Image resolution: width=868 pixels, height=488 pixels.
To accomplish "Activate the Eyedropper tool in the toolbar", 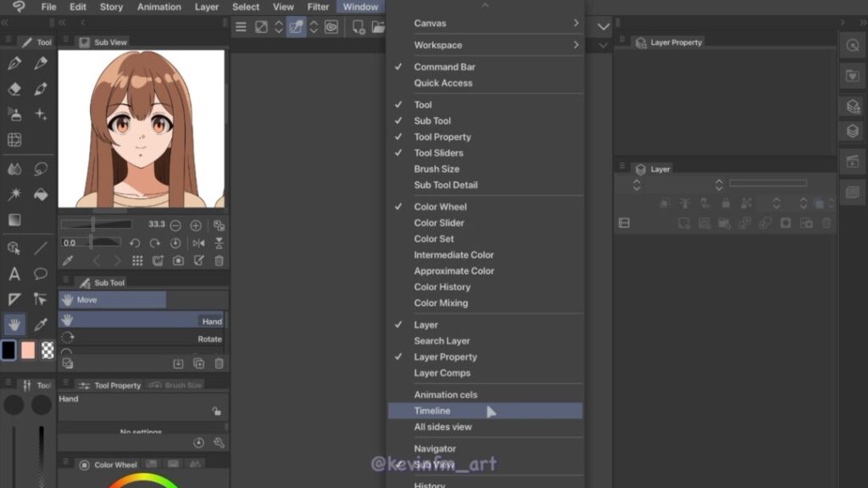I will coord(41,324).
